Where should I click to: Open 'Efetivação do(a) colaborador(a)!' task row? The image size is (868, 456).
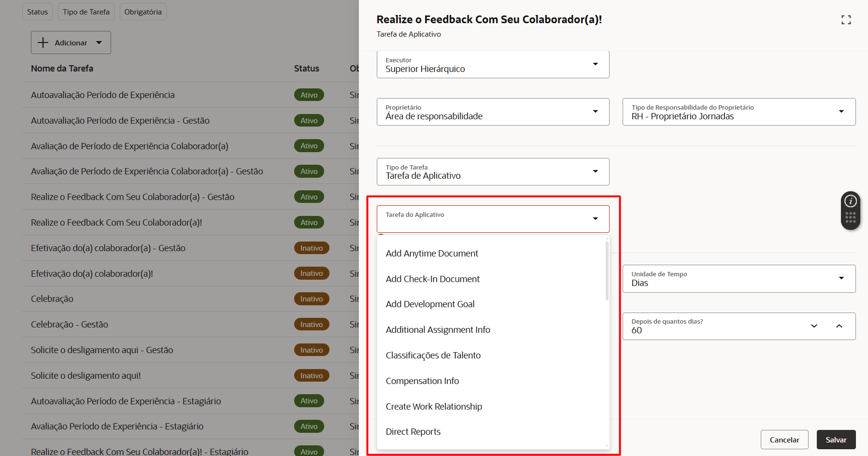(190, 274)
